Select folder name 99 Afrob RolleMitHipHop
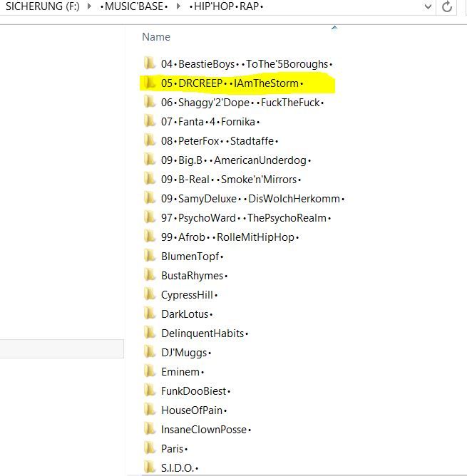This screenshot has height=476, width=467. tap(230, 237)
